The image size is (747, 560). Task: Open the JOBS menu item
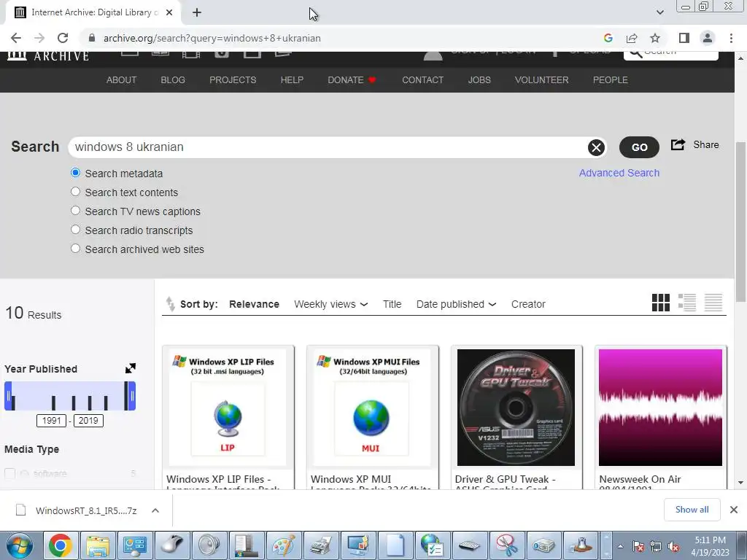pos(479,80)
